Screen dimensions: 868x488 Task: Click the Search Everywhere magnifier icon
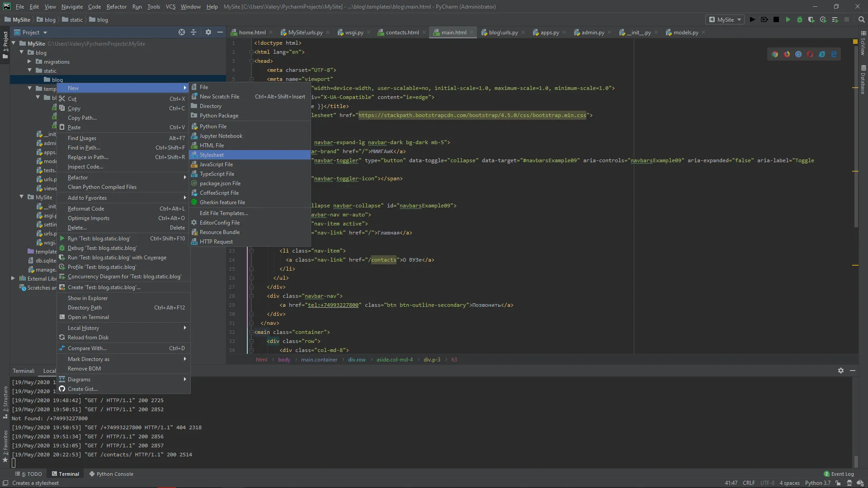(861, 19)
